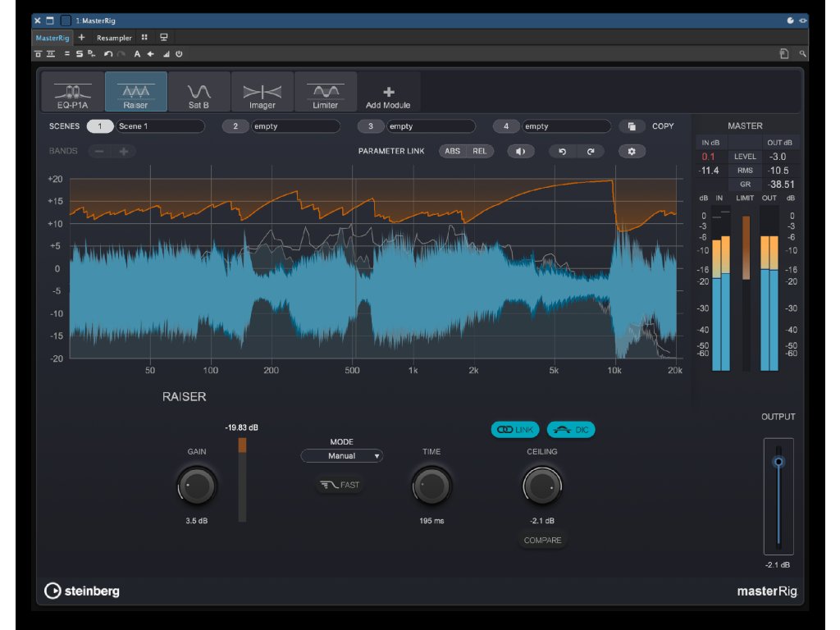The image size is (840, 630).
Task: Select scene 2 button
Action: coord(235,126)
